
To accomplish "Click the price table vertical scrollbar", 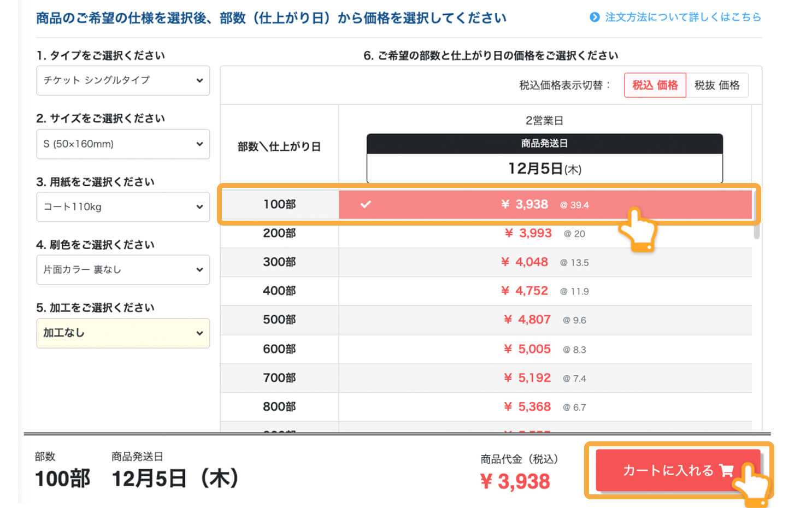I will (756, 229).
